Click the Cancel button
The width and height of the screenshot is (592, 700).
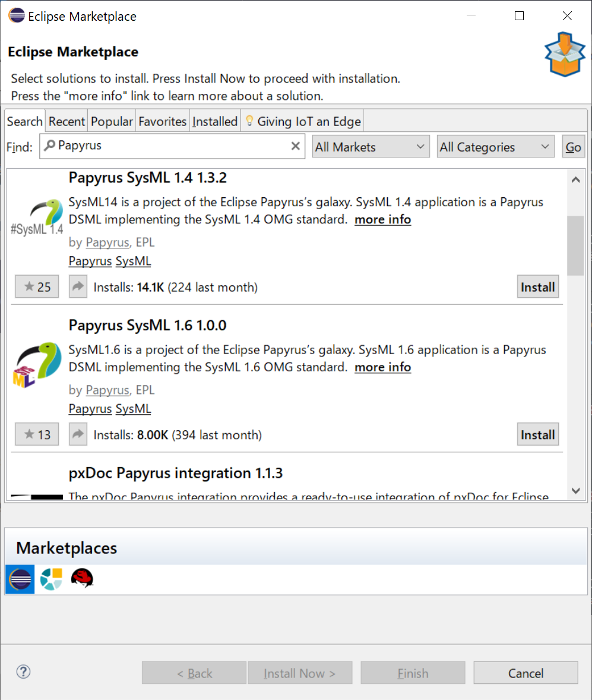(x=525, y=673)
